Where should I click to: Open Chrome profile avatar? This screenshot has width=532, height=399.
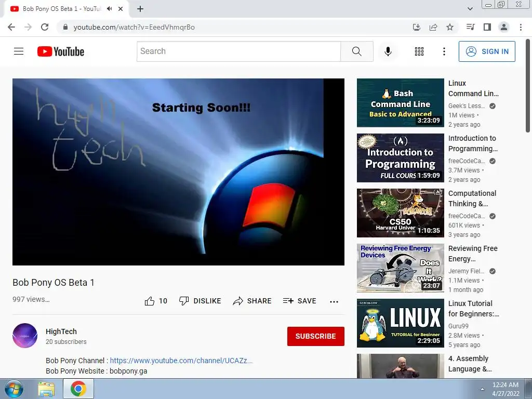pos(504,27)
